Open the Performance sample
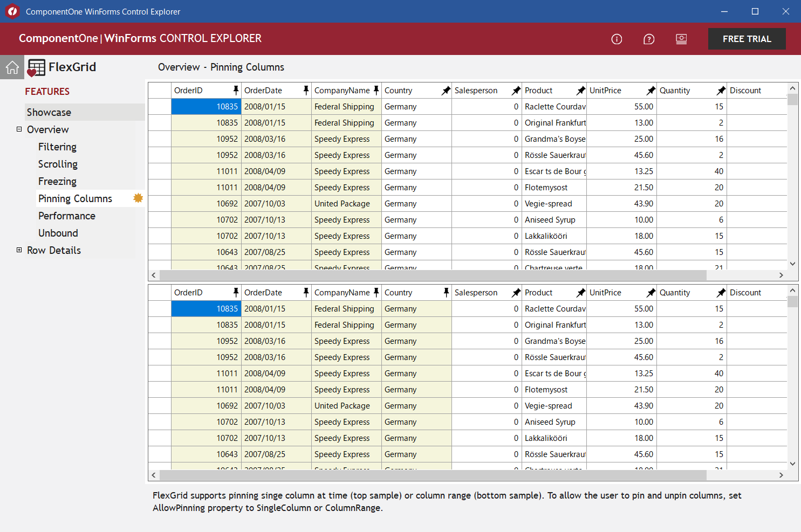Image resolution: width=801 pixels, height=532 pixels. tap(67, 216)
